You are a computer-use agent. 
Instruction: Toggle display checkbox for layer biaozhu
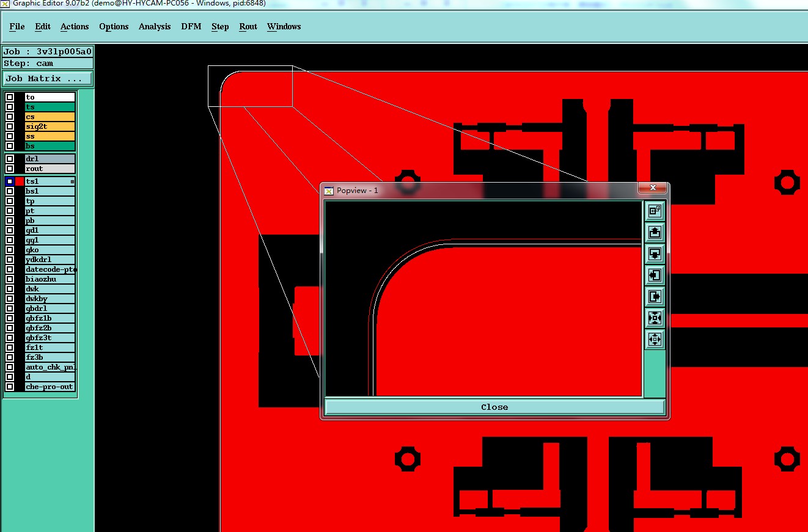[10, 279]
